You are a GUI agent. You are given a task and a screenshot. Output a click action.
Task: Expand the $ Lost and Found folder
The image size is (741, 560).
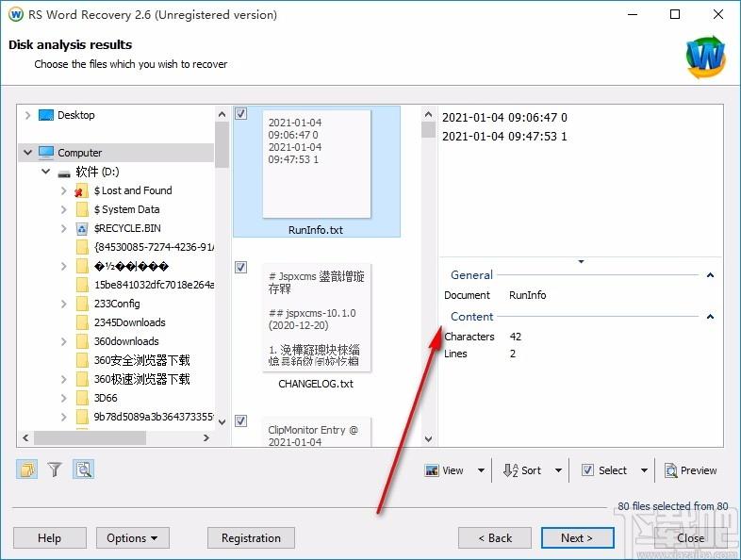[63, 190]
